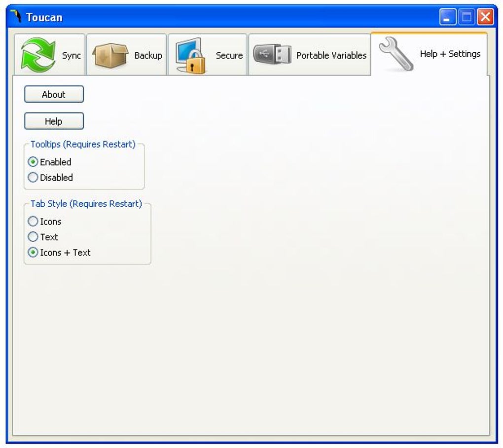Select the Help + Settings tab
This screenshot has height=448, width=503.
pyautogui.click(x=429, y=54)
